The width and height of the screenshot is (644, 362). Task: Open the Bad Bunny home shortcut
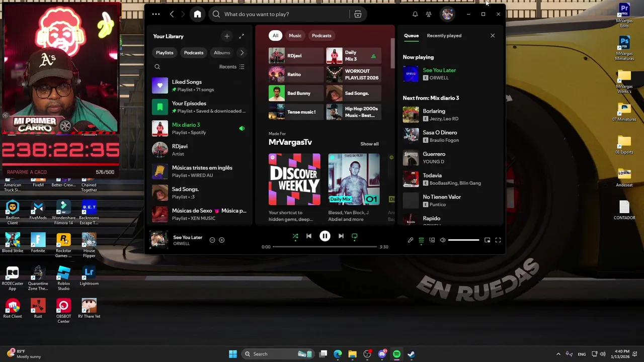pyautogui.click(x=296, y=93)
